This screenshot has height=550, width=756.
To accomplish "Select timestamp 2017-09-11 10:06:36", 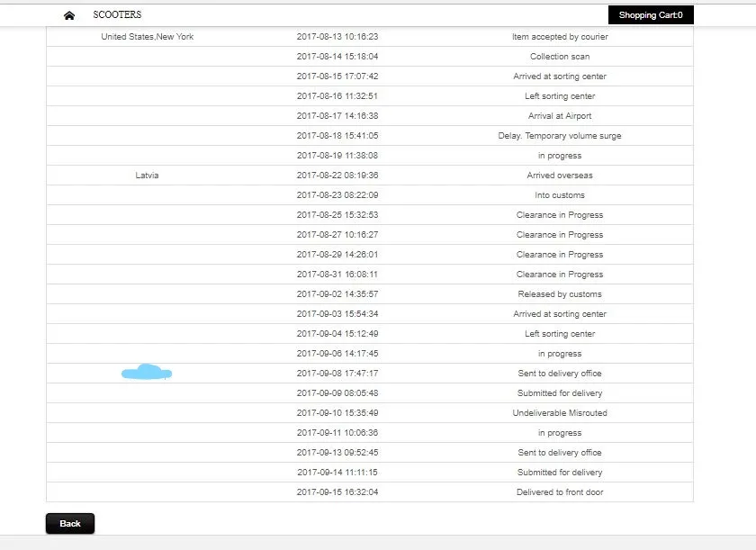I will tap(337, 432).
